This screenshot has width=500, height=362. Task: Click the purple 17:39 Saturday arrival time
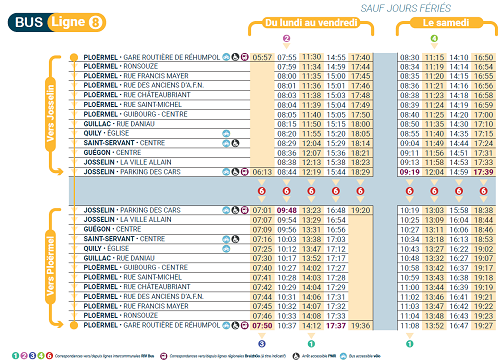(483, 172)
